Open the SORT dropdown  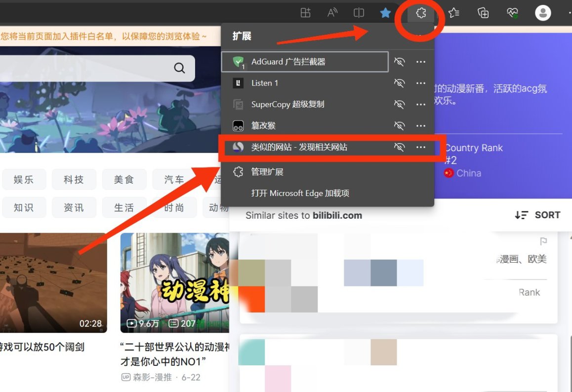pos(537,215)
